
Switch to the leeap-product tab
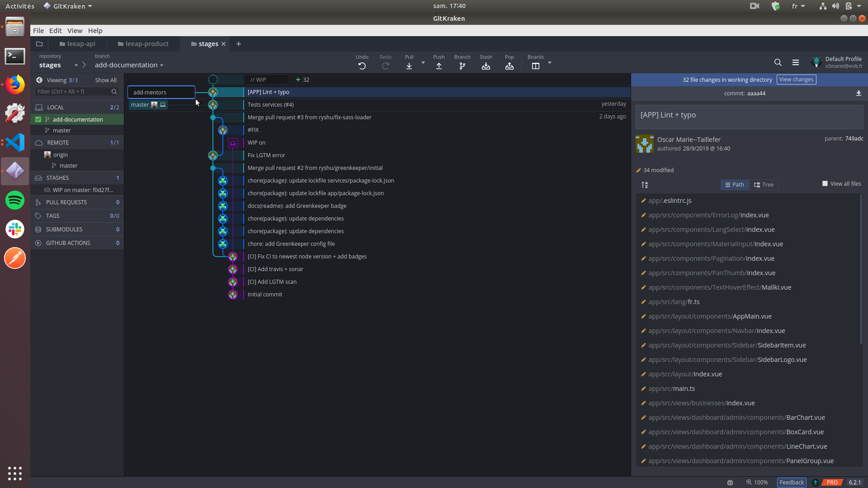point(143,44)
